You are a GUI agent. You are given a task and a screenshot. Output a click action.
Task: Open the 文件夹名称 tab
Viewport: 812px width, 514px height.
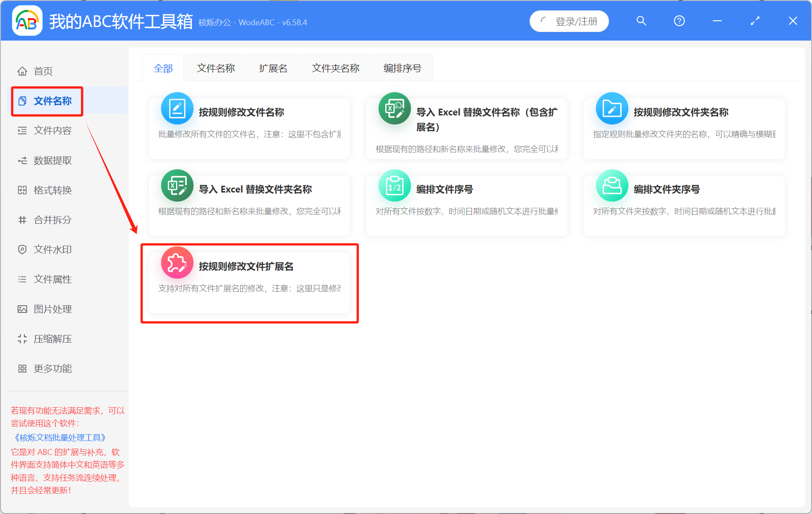(x=335, y=68)
